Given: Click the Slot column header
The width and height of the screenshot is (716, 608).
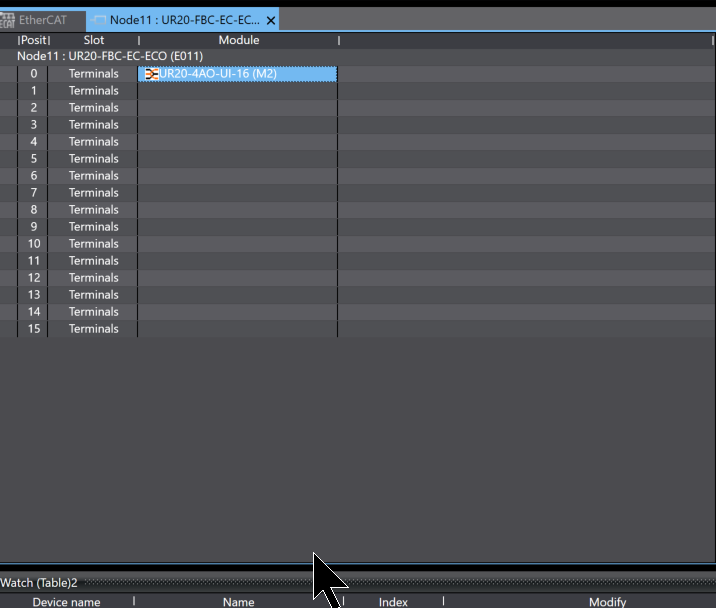Looking at the screenshot, I should tap(93, 40).
